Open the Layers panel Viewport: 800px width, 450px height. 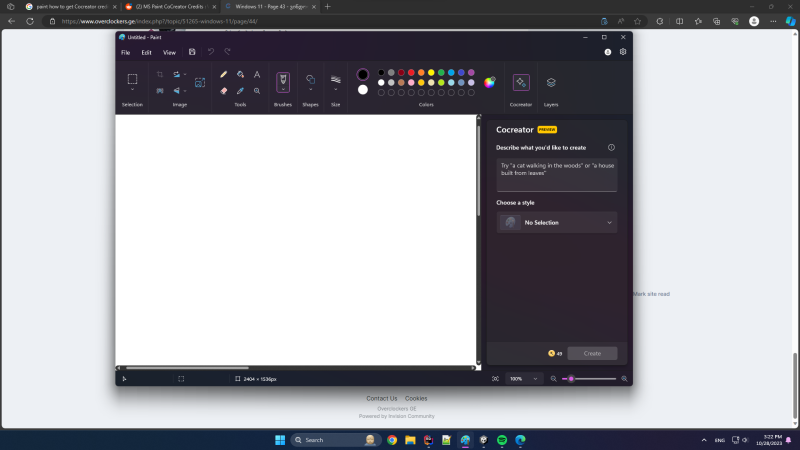point(551,83)
